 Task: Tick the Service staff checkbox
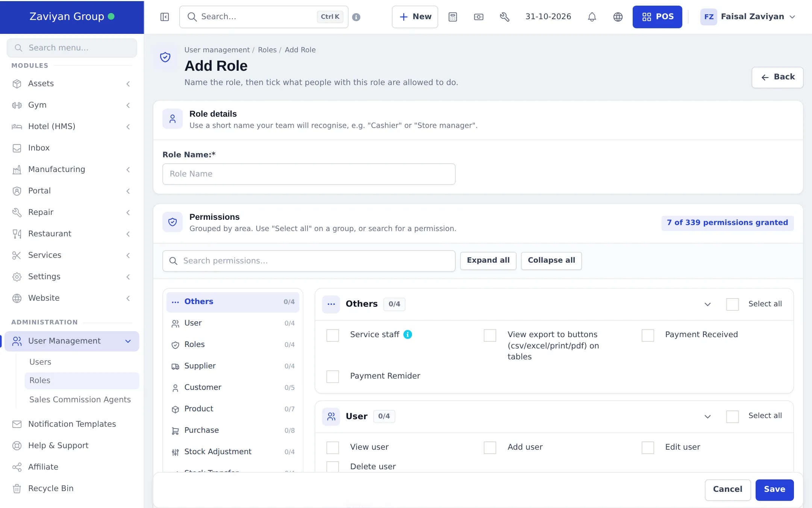(x=333, y=335)
